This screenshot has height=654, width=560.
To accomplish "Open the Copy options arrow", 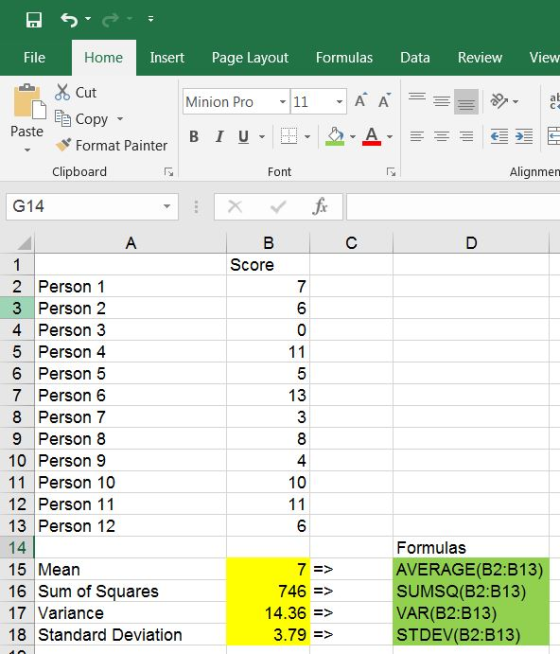I will click(120, 119).
